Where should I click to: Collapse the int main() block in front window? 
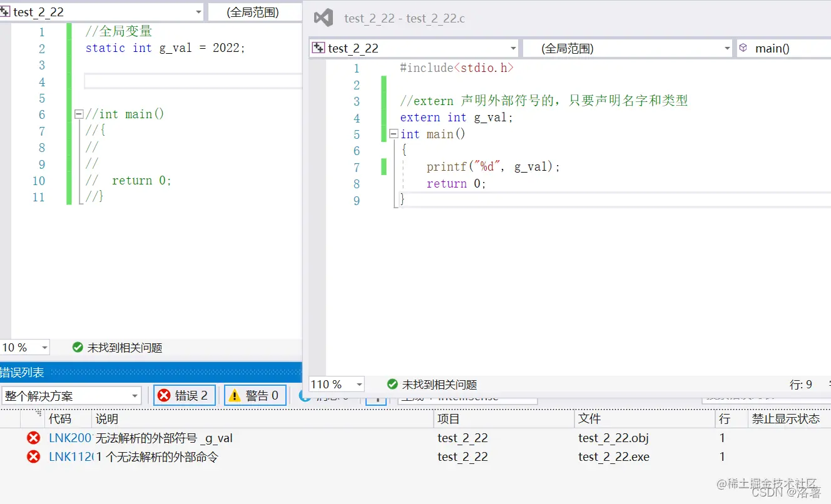(x=394, y=134)
